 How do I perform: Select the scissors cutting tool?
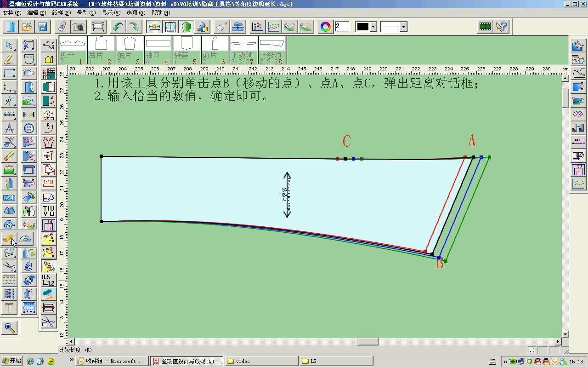(10, 266)
